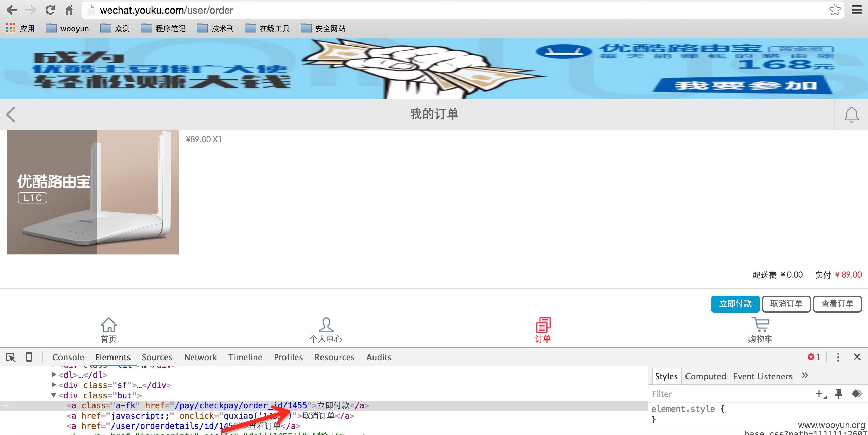The image size is (868, 435).
Task: Open 个人中心 personal center icon
Action: (x=326, y=326)
